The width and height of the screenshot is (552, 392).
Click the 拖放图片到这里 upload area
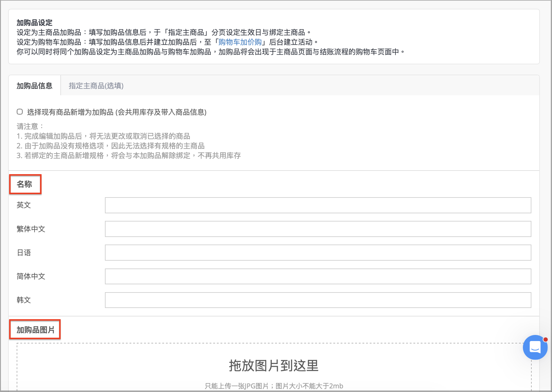(x=274, y=367)
